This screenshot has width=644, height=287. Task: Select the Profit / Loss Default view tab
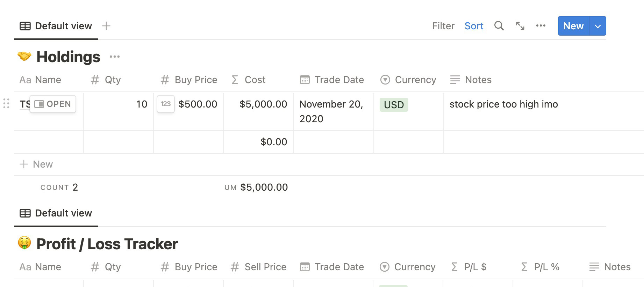coord(56,213)
